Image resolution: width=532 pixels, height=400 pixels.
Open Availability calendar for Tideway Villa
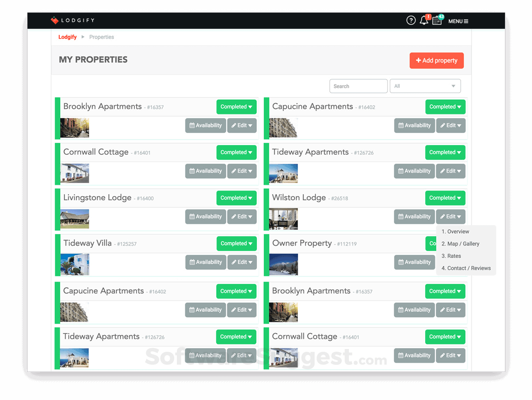click(205, 262)
